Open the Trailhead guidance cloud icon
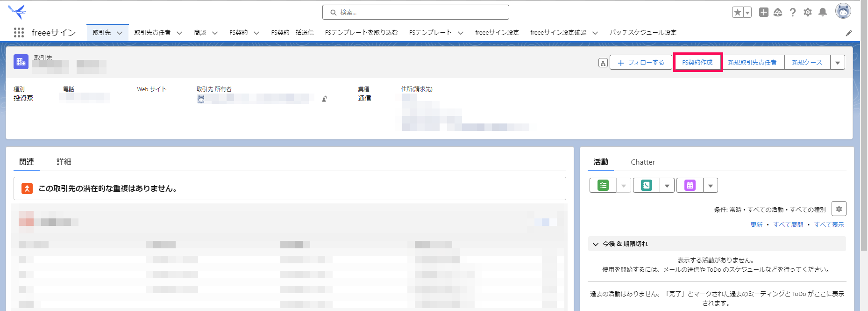 point(778,13)
